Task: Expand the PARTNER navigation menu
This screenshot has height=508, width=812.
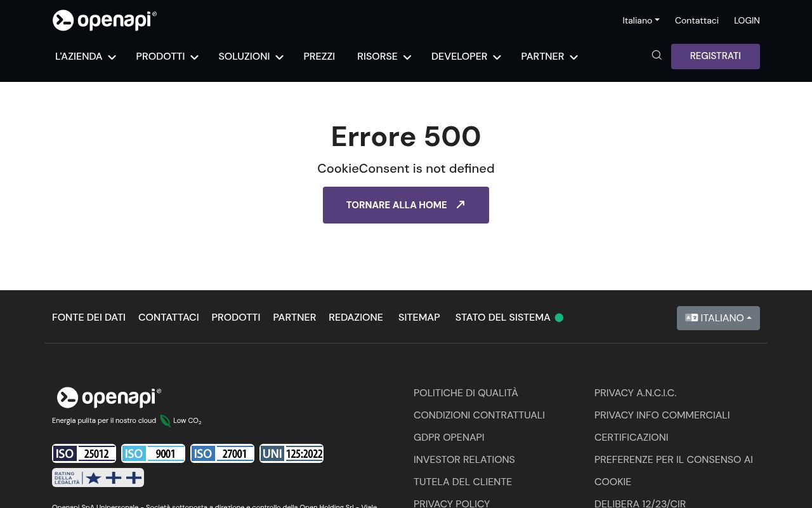Action: pyautogui.click(x=549, y=57)
